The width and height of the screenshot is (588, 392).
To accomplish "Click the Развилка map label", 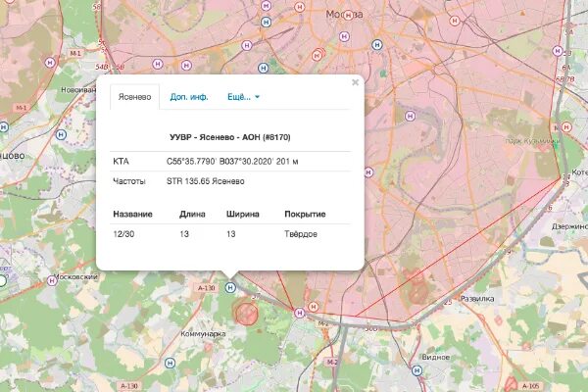I will [477, 299].
